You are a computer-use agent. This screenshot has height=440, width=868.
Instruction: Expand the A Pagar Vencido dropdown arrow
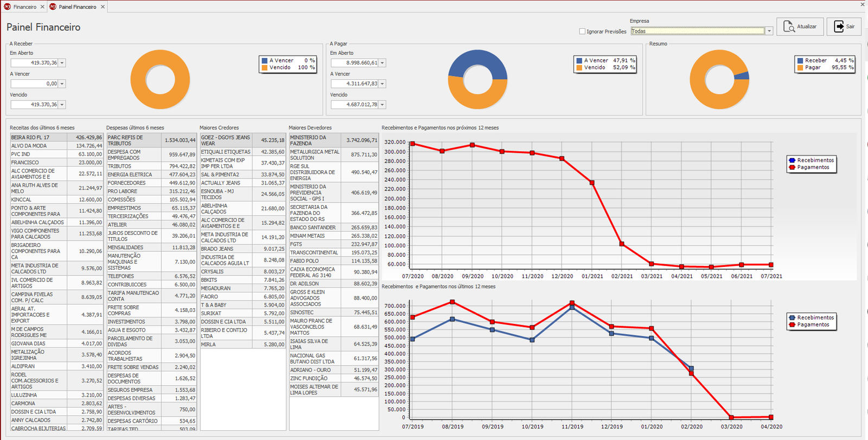click(x=382, y=105)
